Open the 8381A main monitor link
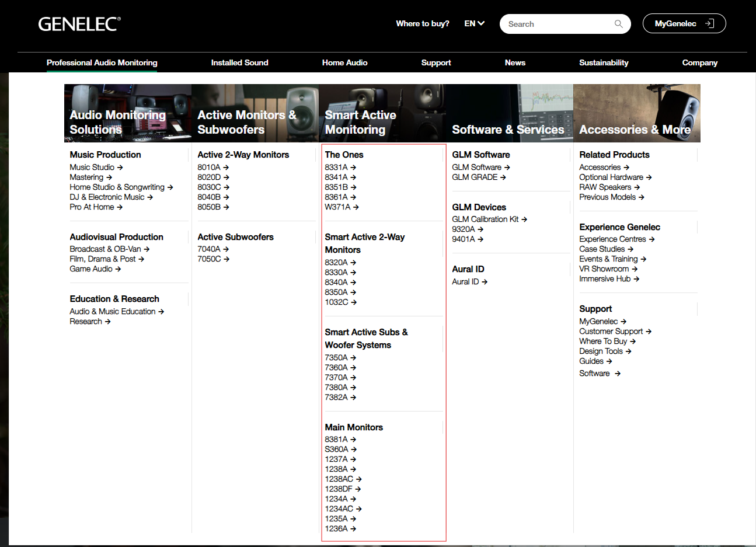Viewport: 756px width, 547px height. tap(340, 439)
